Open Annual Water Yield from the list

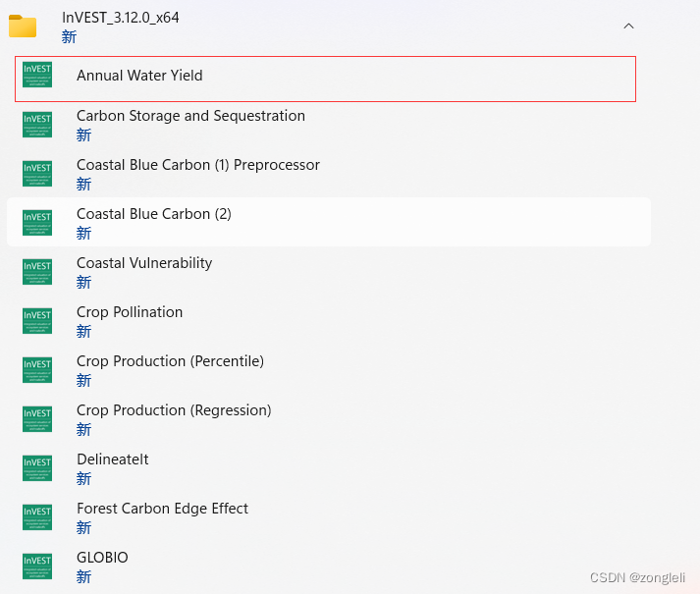[x=139, y=76]
